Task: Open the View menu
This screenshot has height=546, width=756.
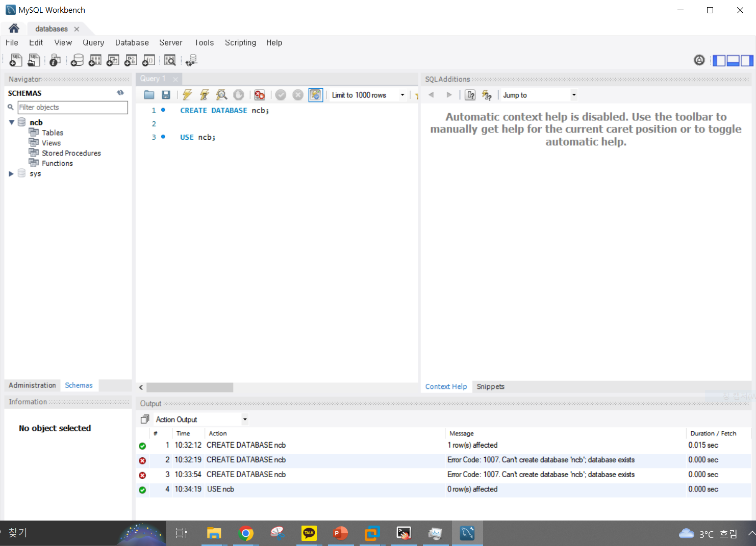Action: (63, 43)
